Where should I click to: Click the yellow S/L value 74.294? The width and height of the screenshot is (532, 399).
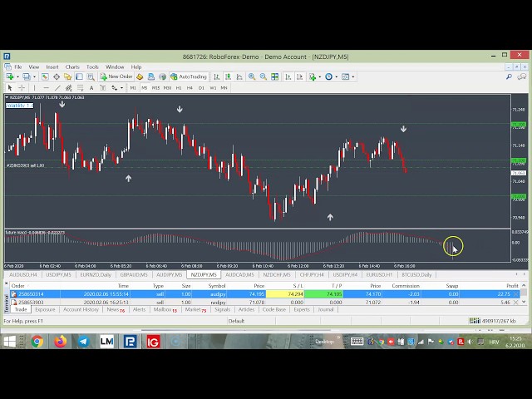click(x=295, y=293)
